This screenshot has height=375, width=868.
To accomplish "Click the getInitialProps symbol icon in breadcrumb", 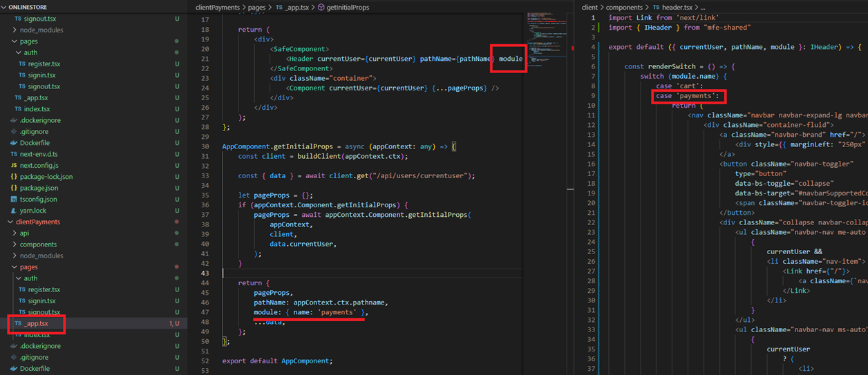I will pyautogui.click(x=321, y=7).
